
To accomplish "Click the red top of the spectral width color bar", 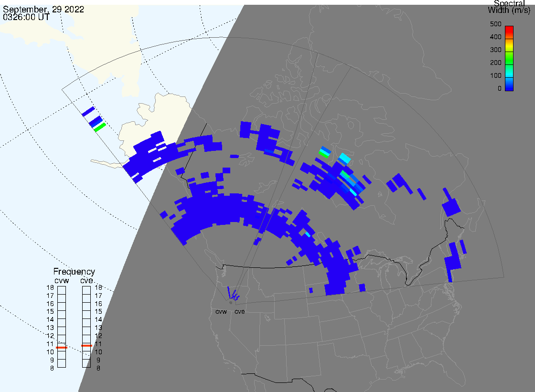I will pyautogui.click(x=509, y=29).
